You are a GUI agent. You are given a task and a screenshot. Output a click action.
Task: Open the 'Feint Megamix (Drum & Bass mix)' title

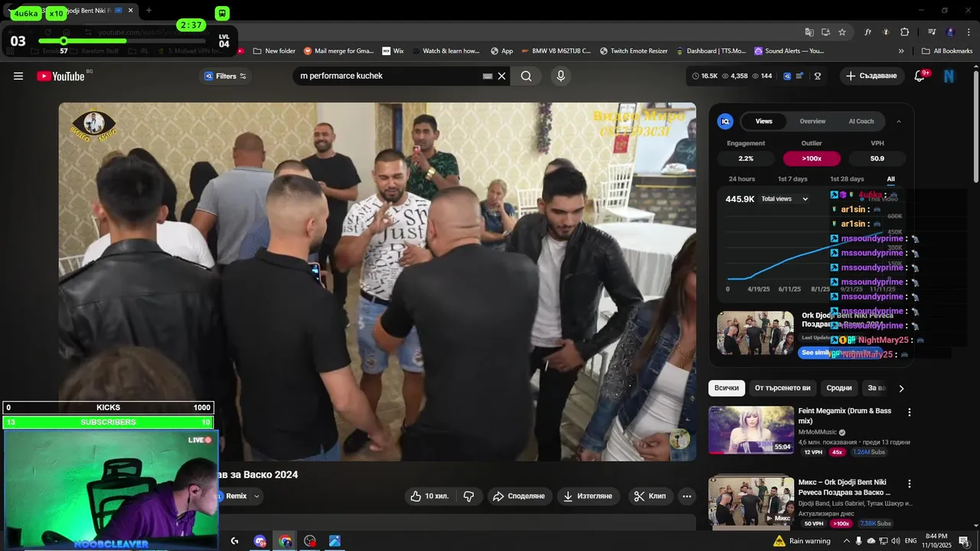pyautogui.click(x=844, y=416)
